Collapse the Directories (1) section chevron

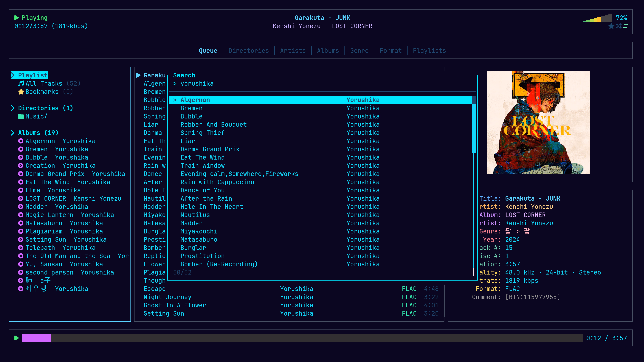tap(13, 108)
